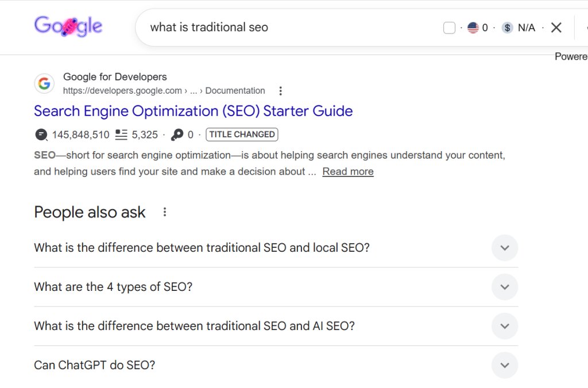
Task: Click the Google doodle logo
Action: 68,26
